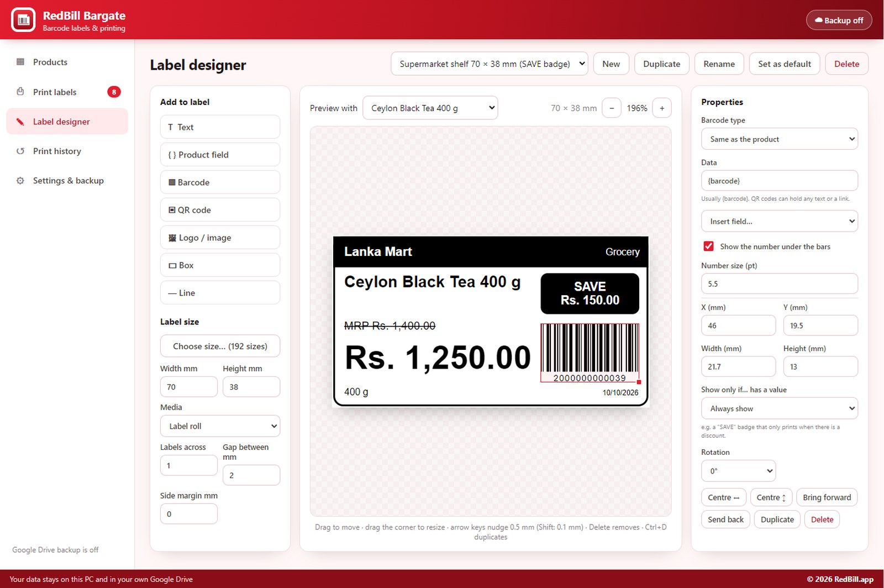Click Choose size (192 sizes) button
This screenshot has width=884, height=588.
220,346
